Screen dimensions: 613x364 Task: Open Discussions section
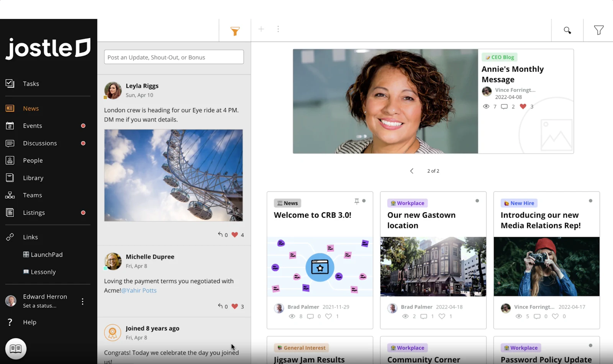39,143
